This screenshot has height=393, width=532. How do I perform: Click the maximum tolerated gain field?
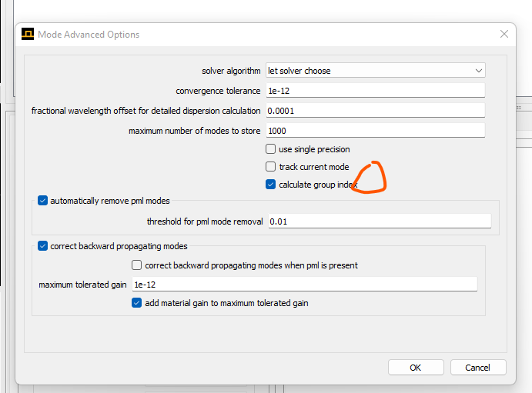(x=305, y=285)
